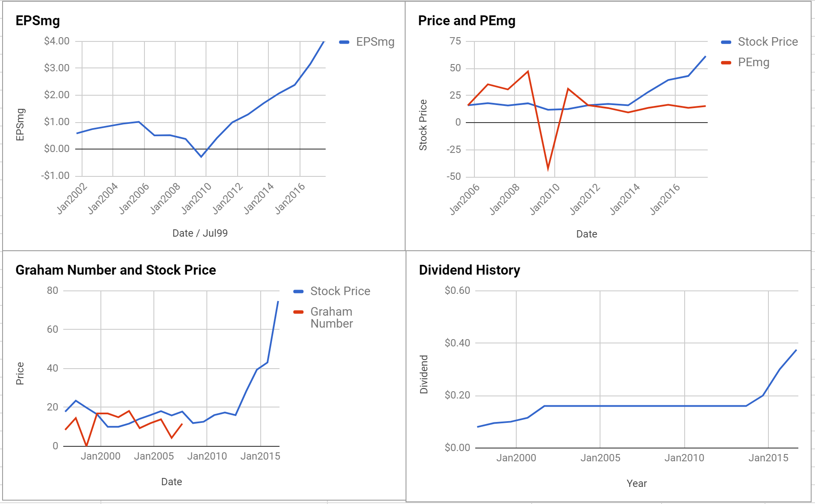Click the Dividend vertical axis title

tap(424, 374)
